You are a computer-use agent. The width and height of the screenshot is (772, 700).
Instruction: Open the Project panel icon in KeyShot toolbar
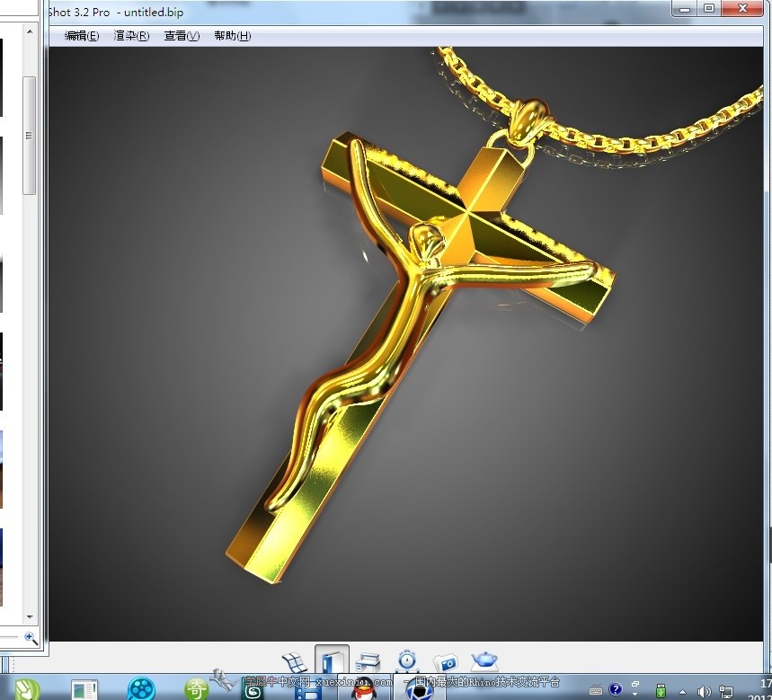(368, 662)
